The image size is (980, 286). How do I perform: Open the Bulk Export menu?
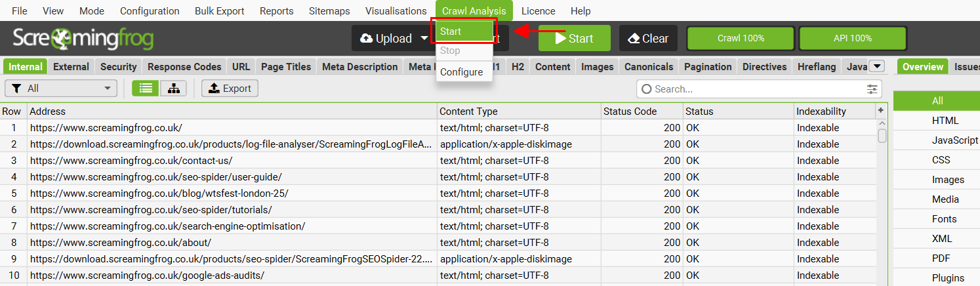coord(220,10)
